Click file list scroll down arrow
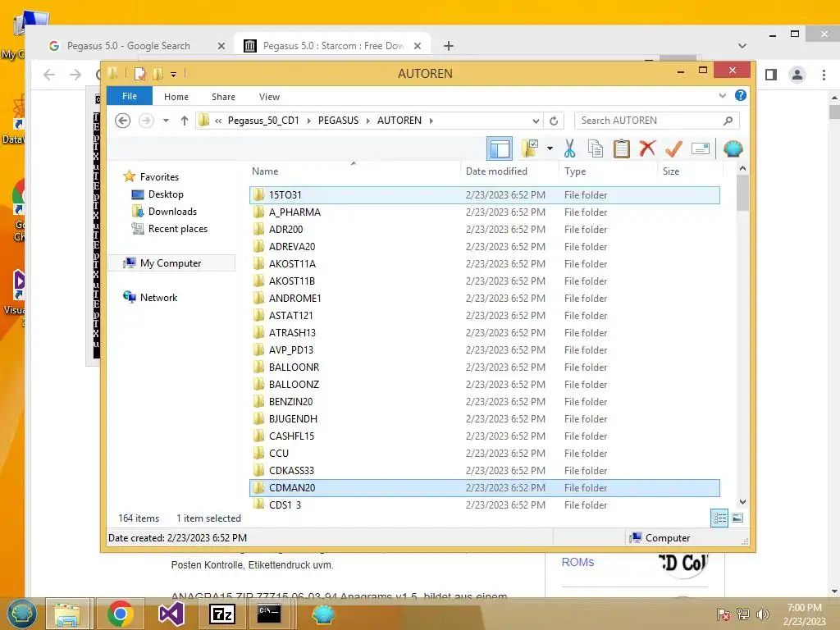This screenshot has width=840, height=630. pyautogui.click(x=742, y=502)
